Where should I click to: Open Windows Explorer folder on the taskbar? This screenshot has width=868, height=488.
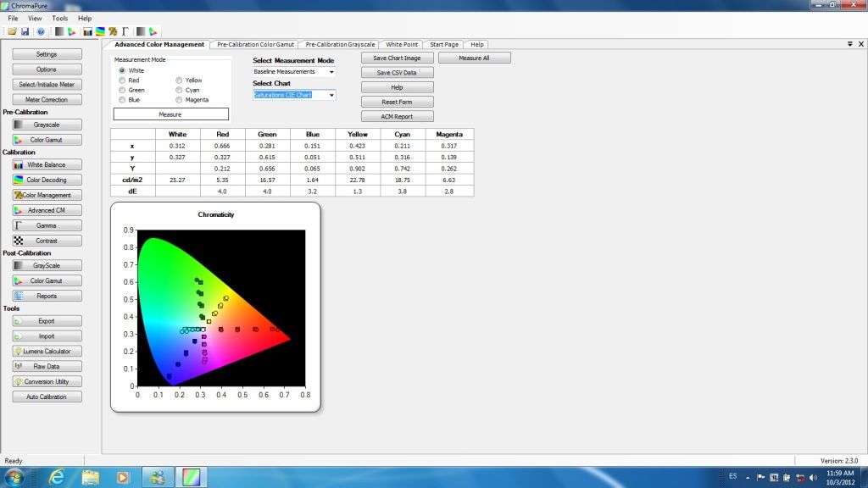click(90, 477)
